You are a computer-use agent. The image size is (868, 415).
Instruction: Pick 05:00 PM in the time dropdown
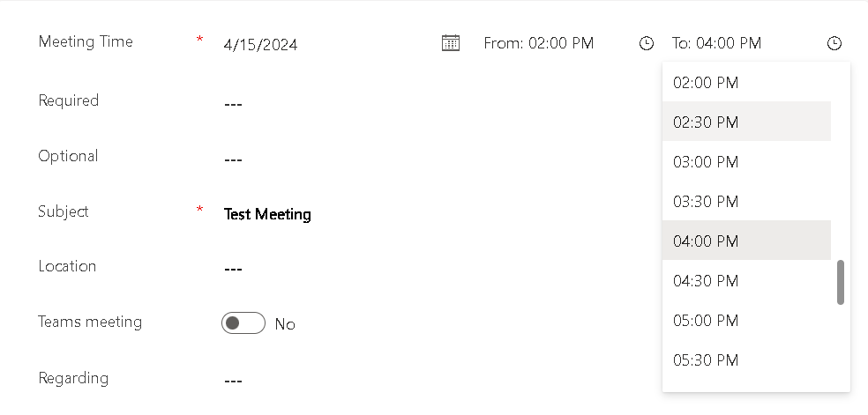pyautogui.click(x=746, y=320)
